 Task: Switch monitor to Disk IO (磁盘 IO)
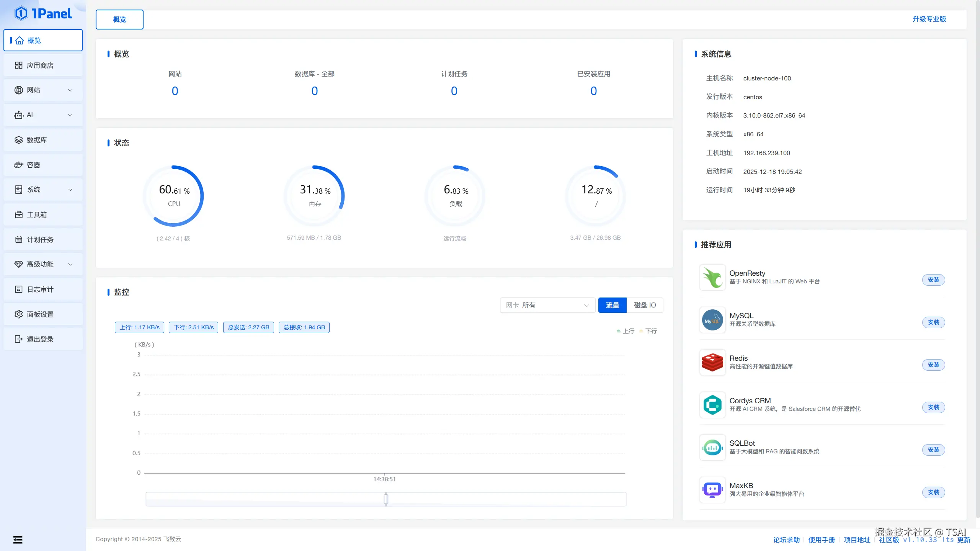point(645,305)
